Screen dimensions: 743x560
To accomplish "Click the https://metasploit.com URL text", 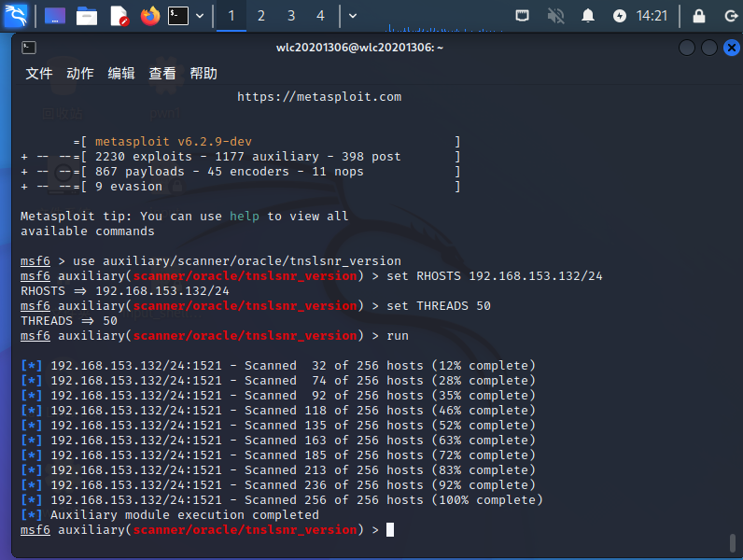I will (319, 97).
